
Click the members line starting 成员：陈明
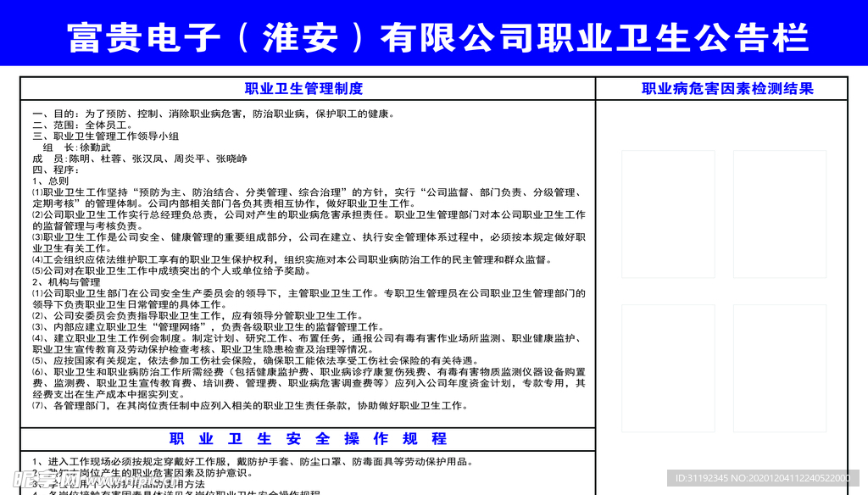coord(140,159)
